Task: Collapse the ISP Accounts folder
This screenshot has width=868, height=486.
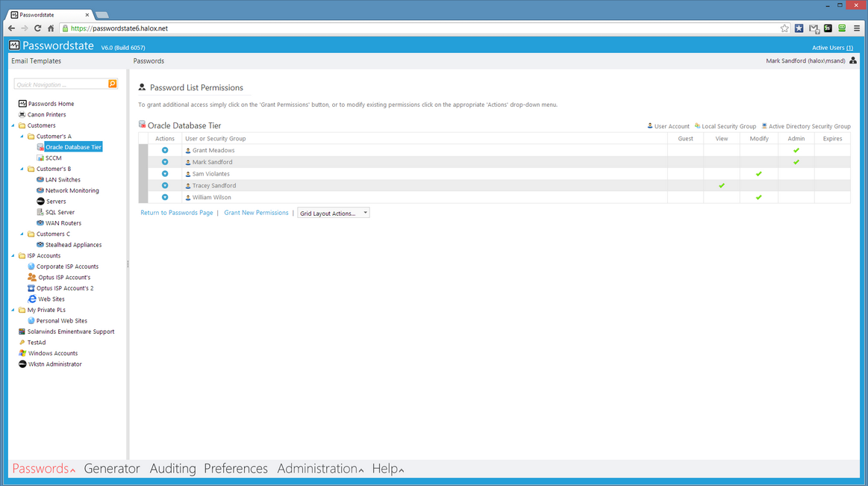Action: click(13, 256)
